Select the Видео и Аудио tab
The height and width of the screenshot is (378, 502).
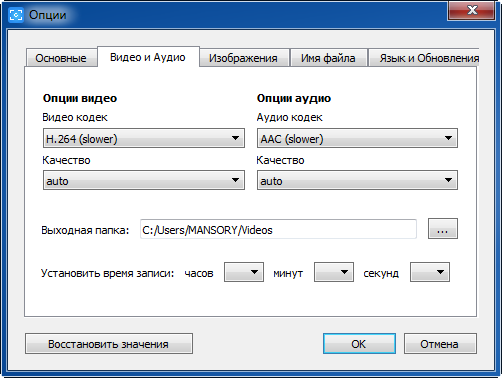pos(148,57)
